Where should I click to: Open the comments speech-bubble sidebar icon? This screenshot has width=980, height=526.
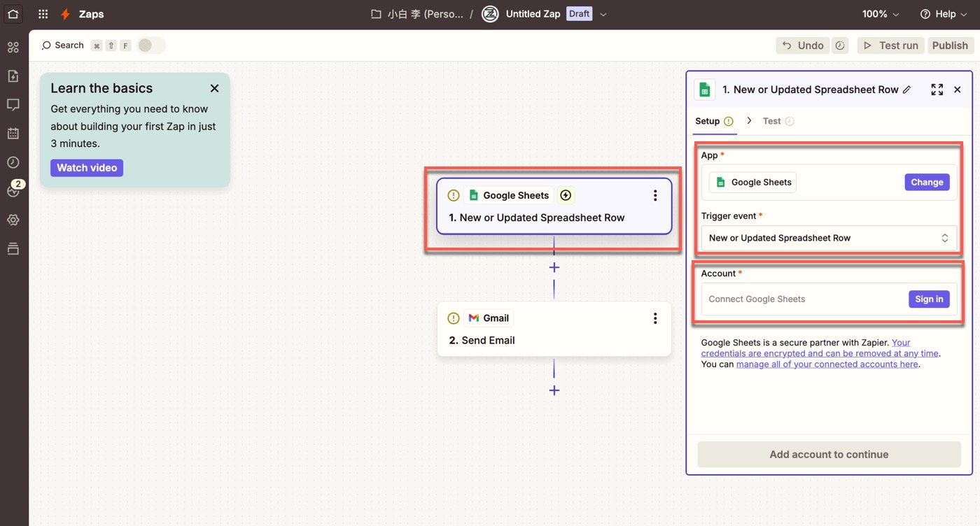[13, 105]
